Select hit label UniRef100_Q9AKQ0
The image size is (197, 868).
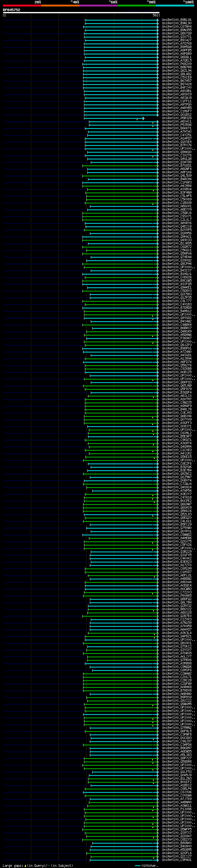click(177, 152)
